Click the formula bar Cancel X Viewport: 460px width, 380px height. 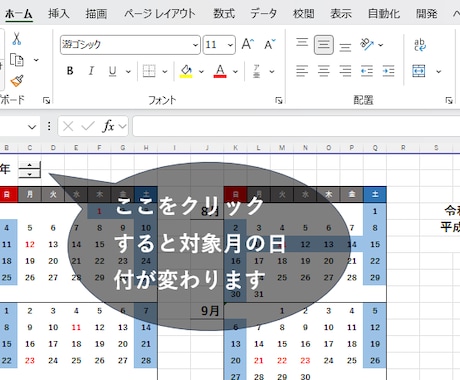tap(68, 126)
